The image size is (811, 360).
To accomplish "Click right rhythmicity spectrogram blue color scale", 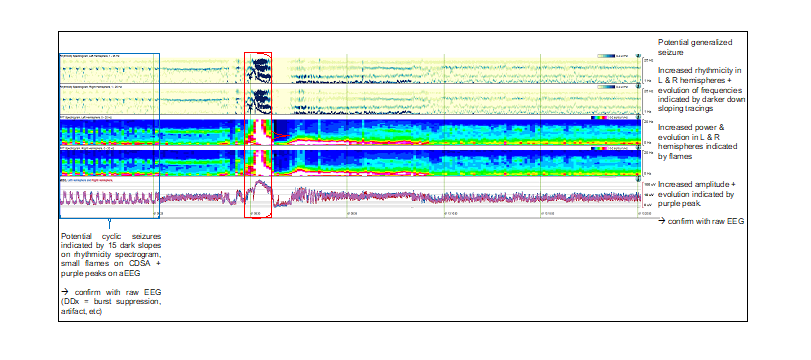I will [x=606, y=87].
